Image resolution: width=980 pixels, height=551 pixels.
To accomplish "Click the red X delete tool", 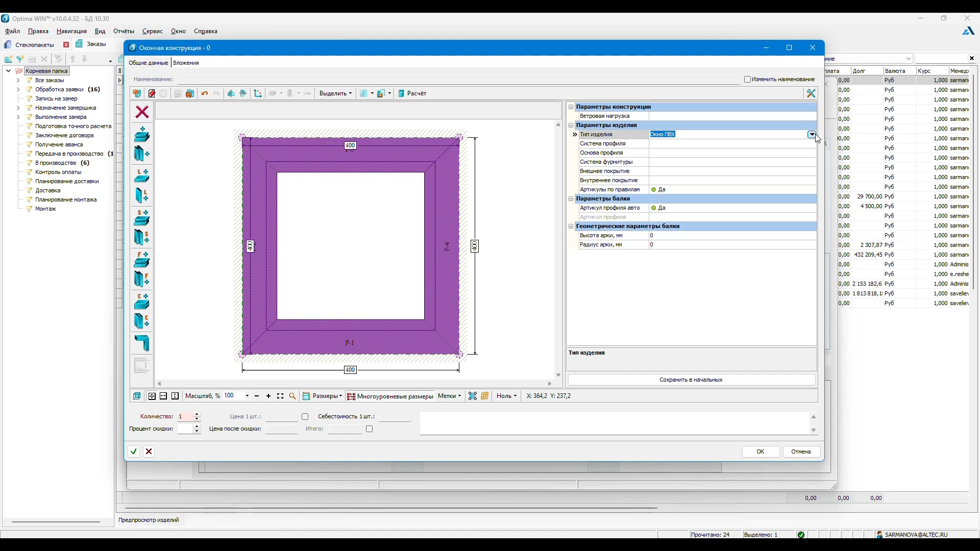I will 142,112.
